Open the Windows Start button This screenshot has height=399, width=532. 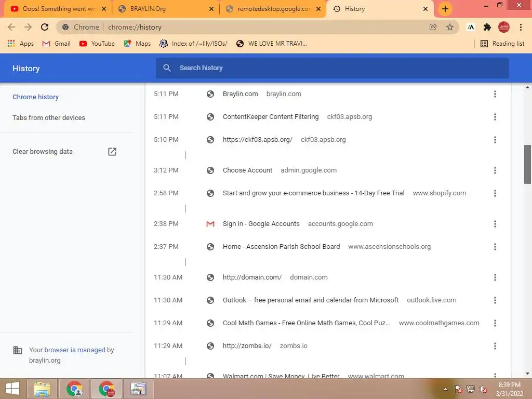12,389
